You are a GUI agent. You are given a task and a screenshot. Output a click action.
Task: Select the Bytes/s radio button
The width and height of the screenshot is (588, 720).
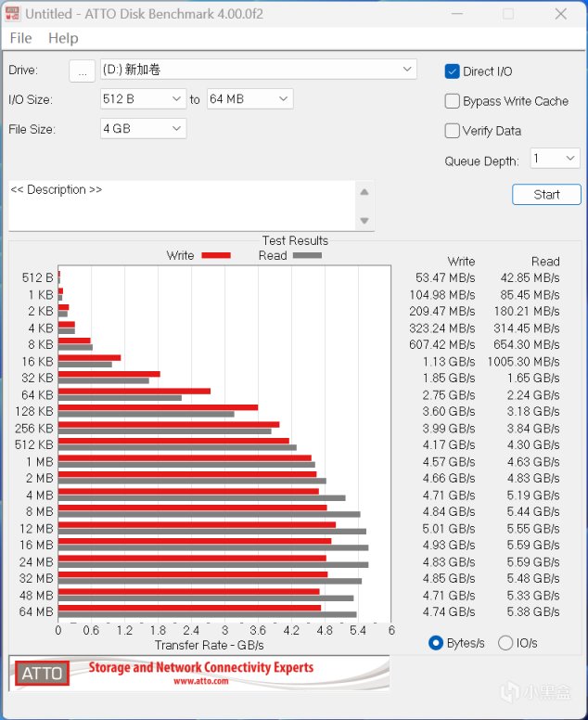coord(436,643)
